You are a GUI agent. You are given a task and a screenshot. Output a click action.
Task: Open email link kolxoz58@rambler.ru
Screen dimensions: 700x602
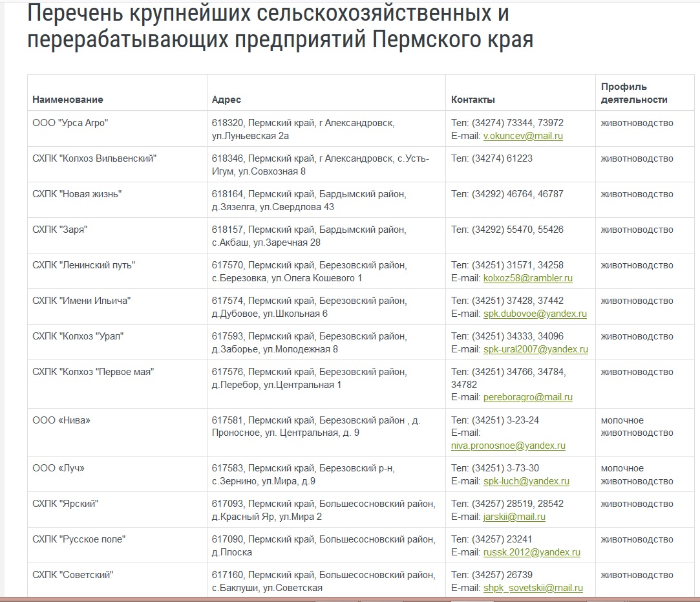527,278
